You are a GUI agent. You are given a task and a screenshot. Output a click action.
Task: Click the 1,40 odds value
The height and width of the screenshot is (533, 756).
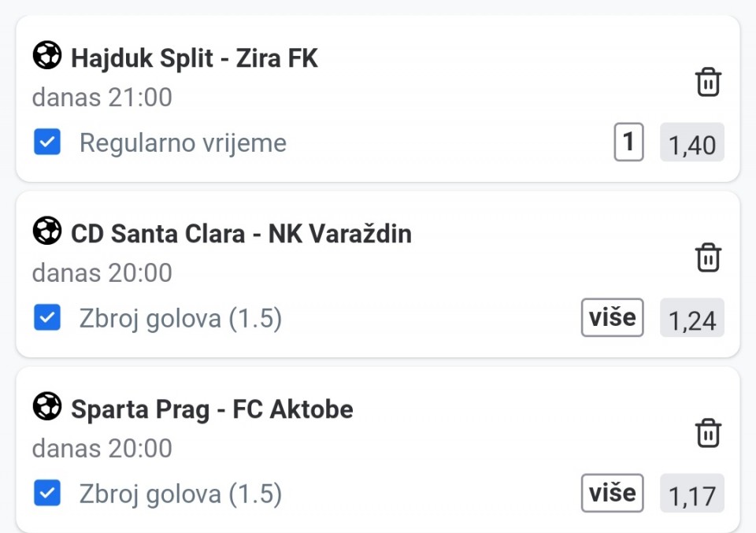point(692,143)
